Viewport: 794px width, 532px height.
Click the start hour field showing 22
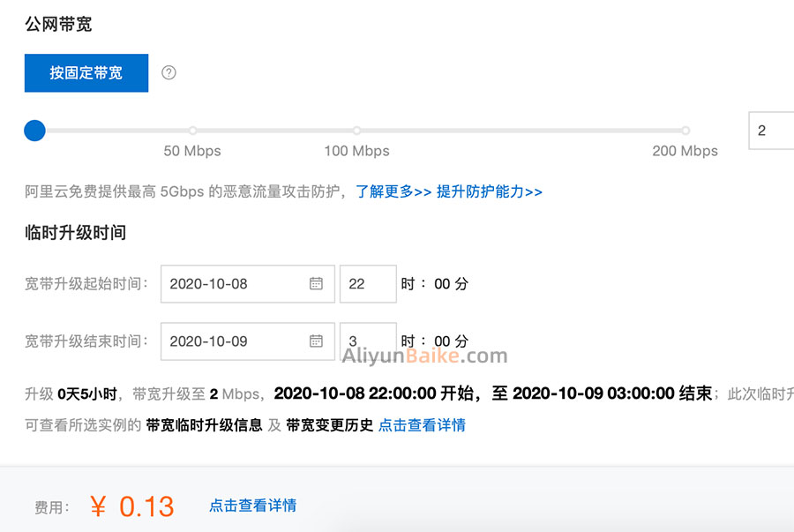368,284
